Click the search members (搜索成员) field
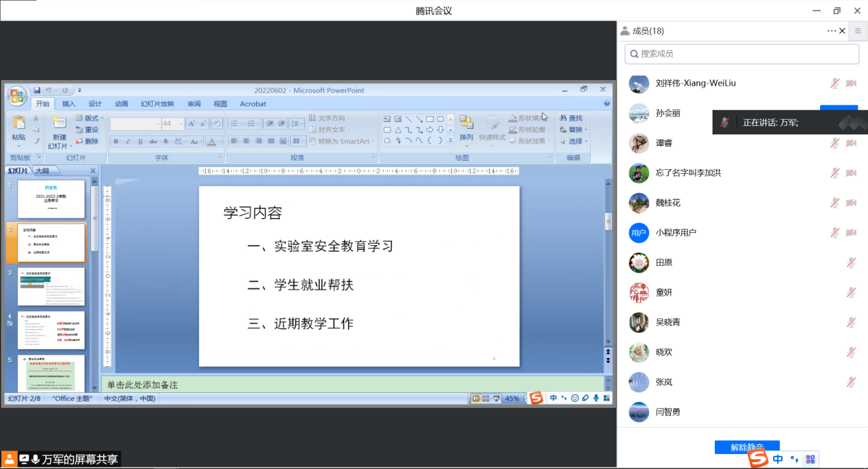Image resolution: width=868 pixels, height=469 pixels. click(742, 53)
